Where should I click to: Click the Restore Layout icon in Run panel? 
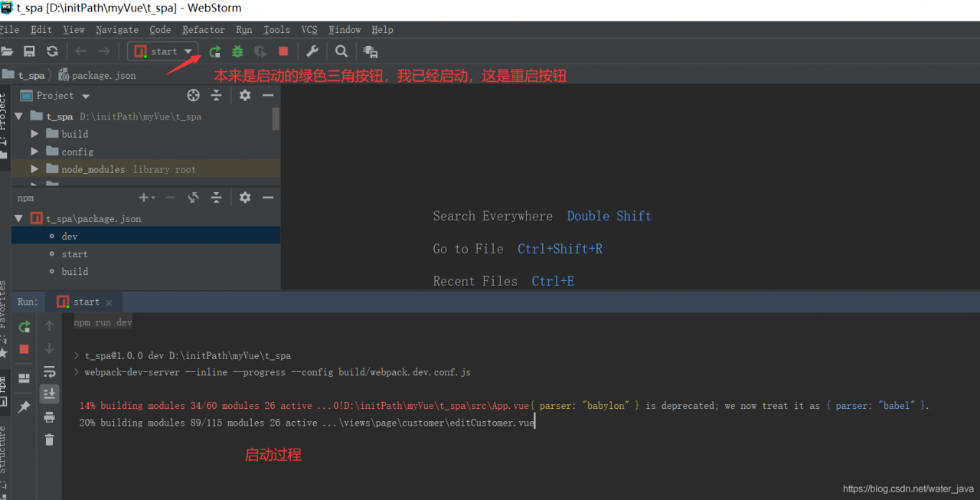24,378
